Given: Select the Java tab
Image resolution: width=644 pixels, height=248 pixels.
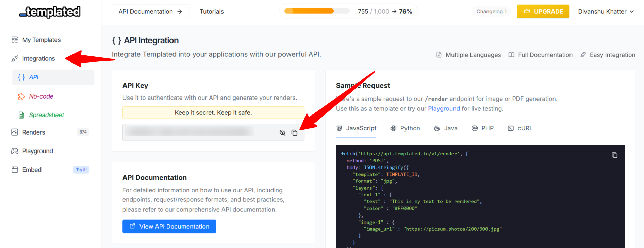Looking at the screenshot, I should pos(446,129).
